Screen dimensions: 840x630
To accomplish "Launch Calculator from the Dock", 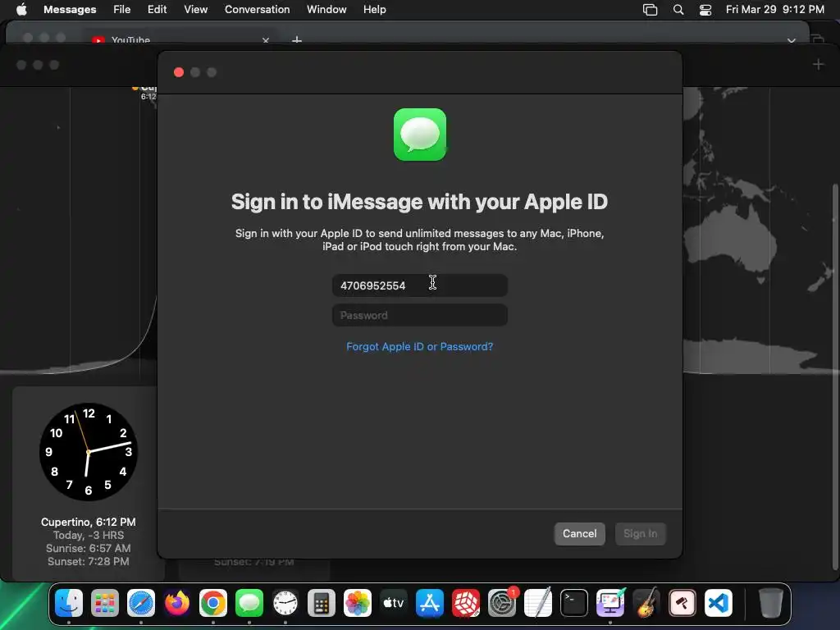I will pyautogui.click(x=322, y=603).
